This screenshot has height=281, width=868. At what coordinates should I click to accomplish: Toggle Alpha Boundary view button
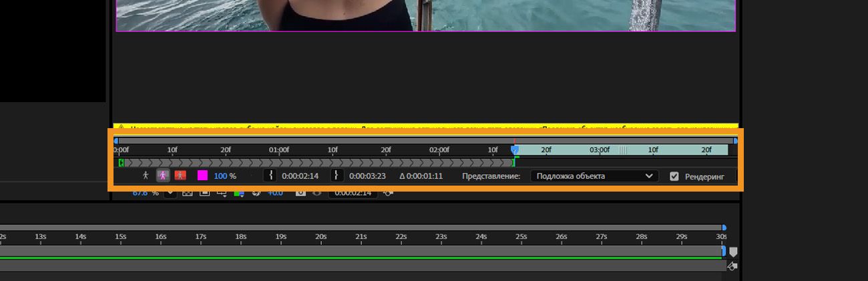163,176
